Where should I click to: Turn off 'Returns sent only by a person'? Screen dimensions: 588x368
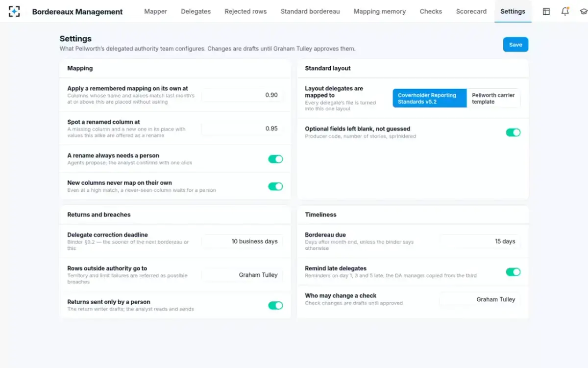(x=275, y=306)
